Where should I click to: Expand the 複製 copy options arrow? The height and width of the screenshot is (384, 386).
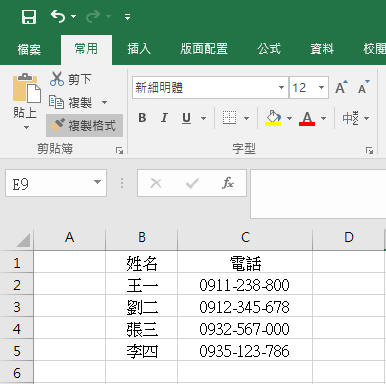(104, 102)
